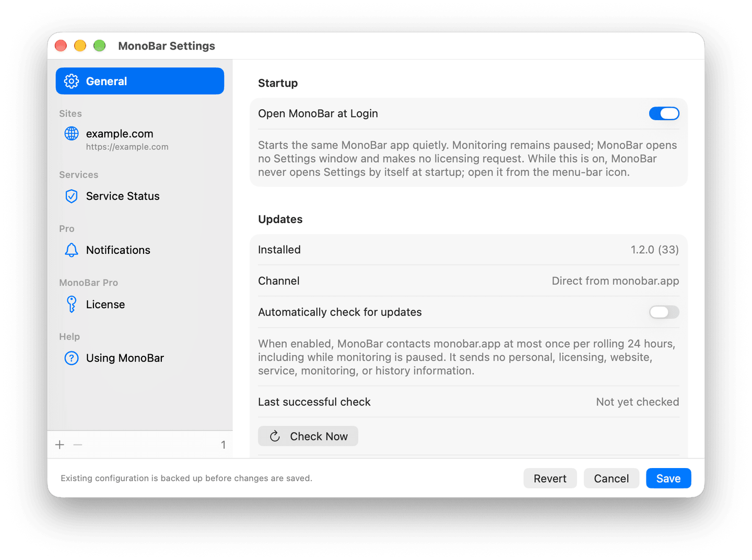
Task: Click the MonoBar Settings window title
Action: point(167,46)
